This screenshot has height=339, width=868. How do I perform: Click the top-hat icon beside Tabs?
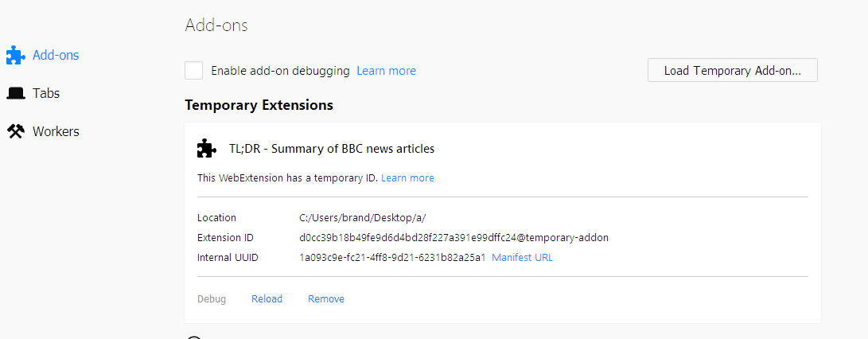click(15, 93)
